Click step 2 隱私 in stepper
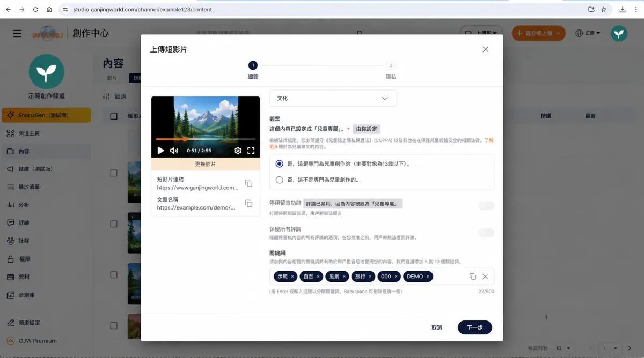 click(391, 70)
